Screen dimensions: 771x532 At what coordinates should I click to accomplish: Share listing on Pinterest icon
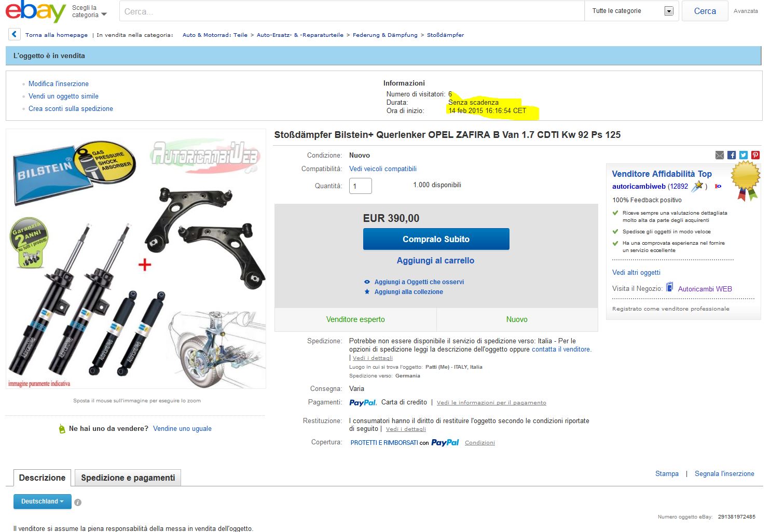[x=755, y=155]
